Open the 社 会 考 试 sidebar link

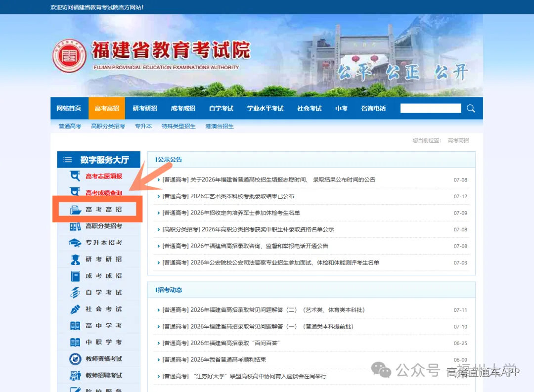click(103, 309)
